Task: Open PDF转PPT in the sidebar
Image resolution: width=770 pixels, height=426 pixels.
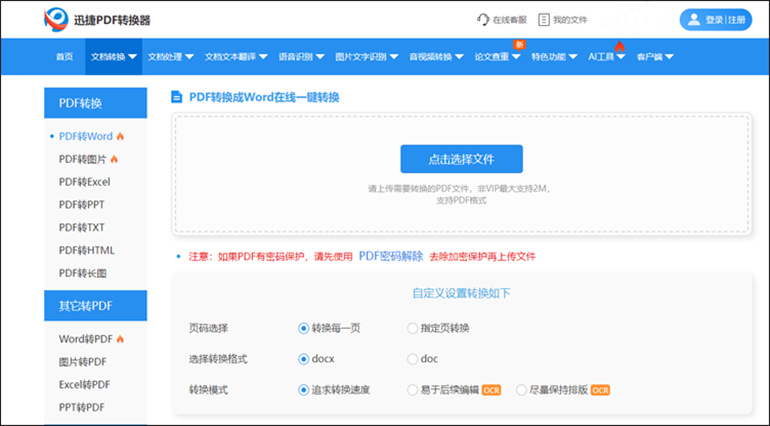Action: click(x=82, y=204)
